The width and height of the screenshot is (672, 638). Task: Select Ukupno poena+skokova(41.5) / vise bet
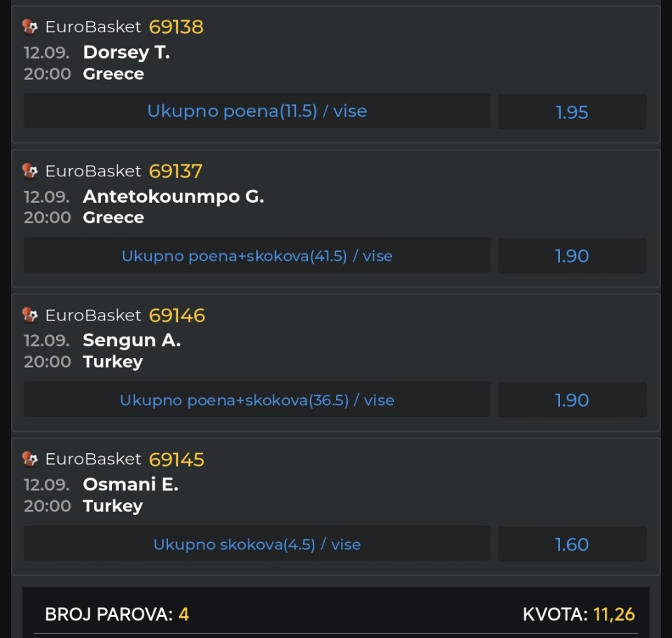tap(257, 255)
